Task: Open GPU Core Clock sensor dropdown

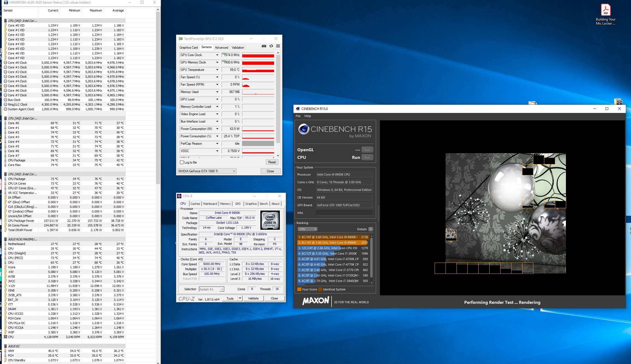Action: tap(217, 55)
